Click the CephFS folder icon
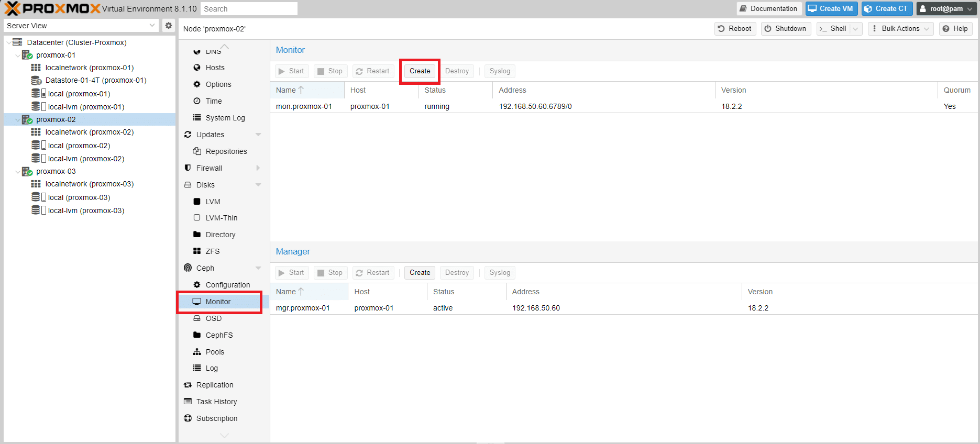The width and height of the screenshot is (980, 444). tap(197, 335)
